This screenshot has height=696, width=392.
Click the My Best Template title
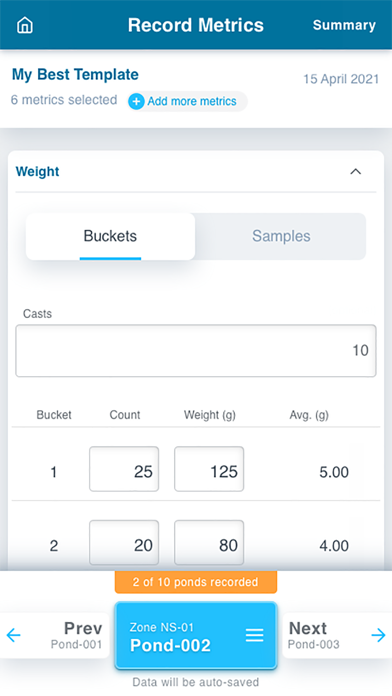[75, 74]
